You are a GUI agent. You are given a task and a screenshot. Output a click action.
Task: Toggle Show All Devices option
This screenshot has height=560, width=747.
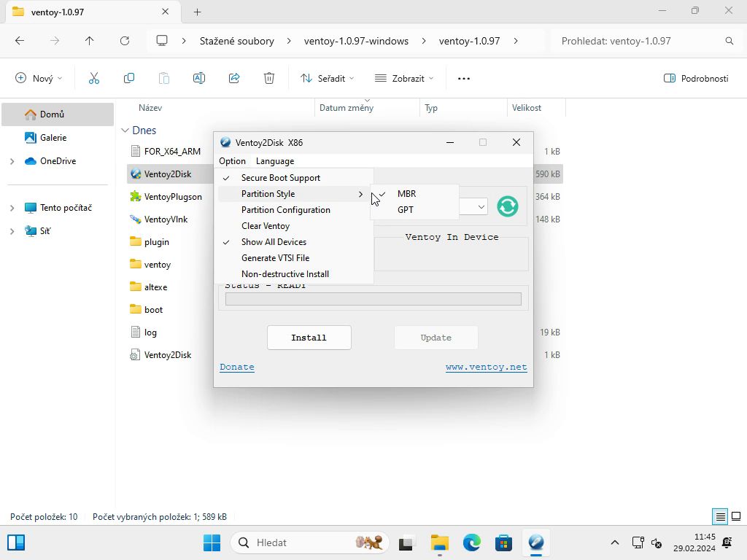click(274, 242)
